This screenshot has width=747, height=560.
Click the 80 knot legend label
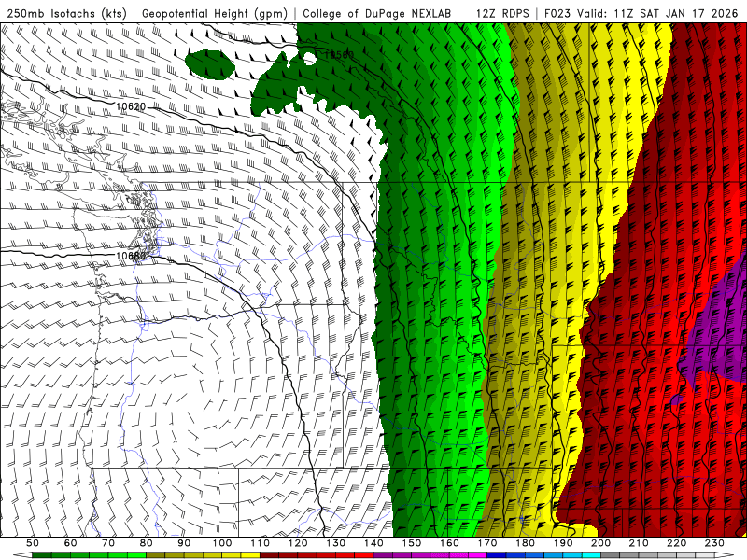[x=147, y=543]
